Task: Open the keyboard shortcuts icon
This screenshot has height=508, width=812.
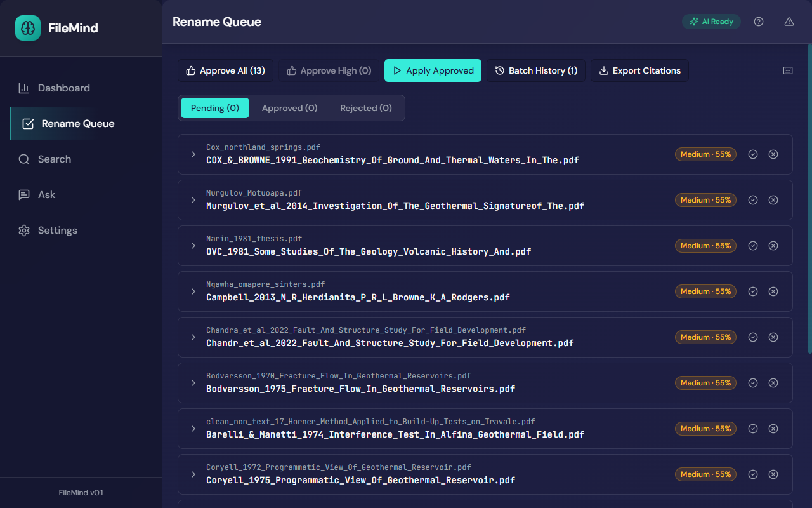Action: click(788, 70)
